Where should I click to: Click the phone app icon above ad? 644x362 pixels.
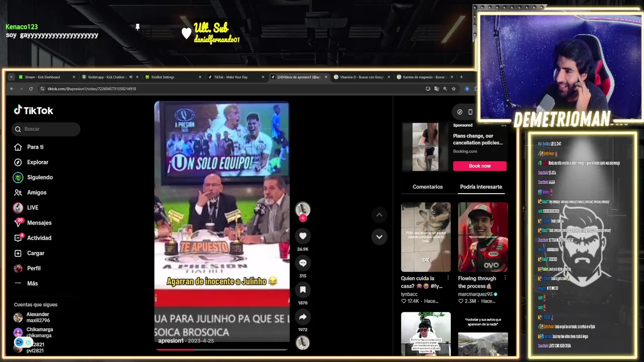[470, 112]
